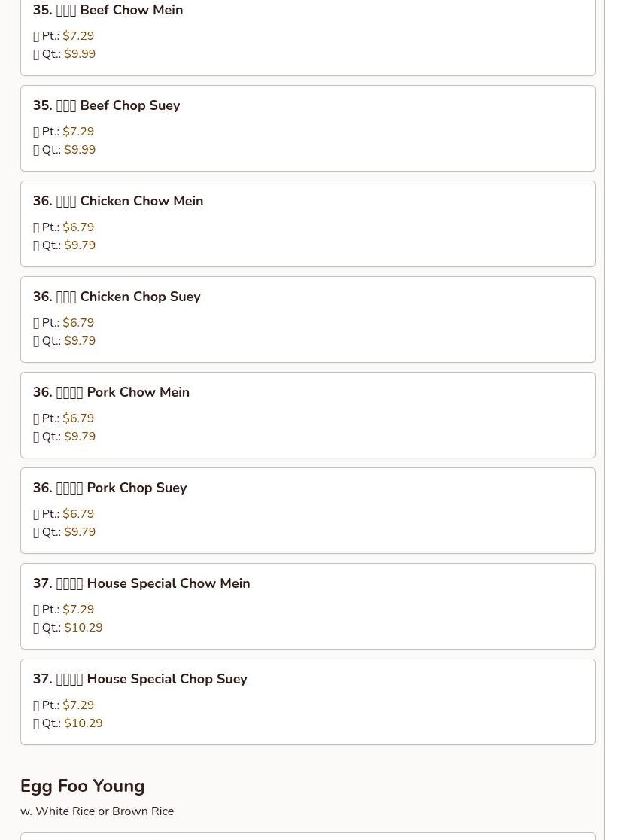Image resolution: width=620 pixels, height=840 pixels.
Task: Select pint price $7.29 for Beef Chop Suey
Action: 78,132
